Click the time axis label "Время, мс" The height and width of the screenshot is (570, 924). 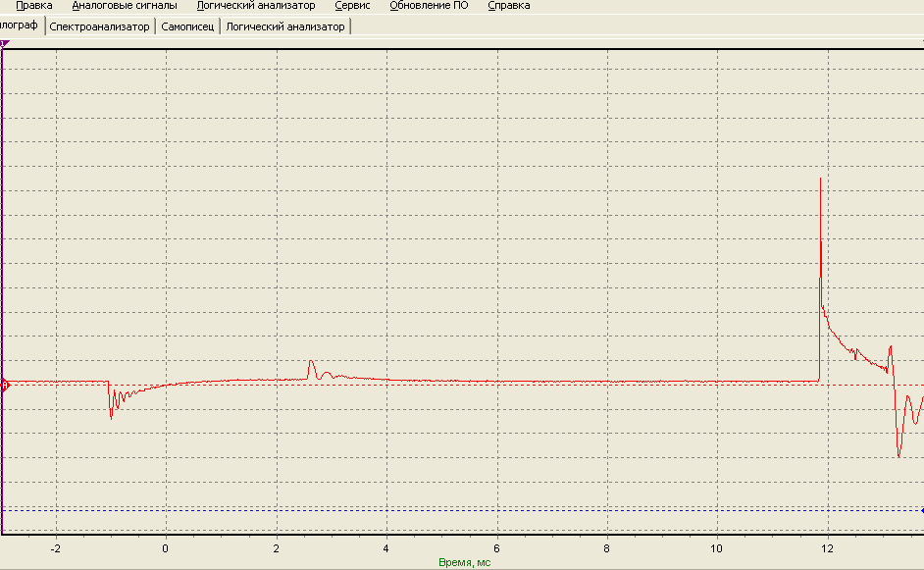pos(464,562)
